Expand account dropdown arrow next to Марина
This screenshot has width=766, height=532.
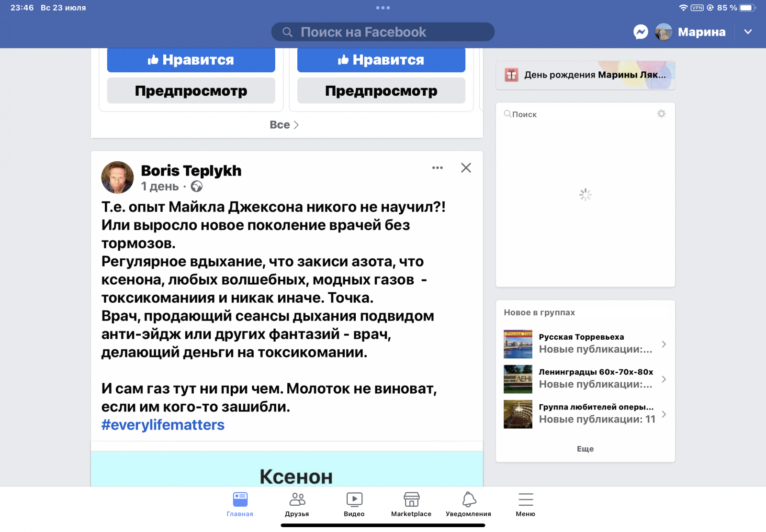pyautogui.click(x=748, y=32)
